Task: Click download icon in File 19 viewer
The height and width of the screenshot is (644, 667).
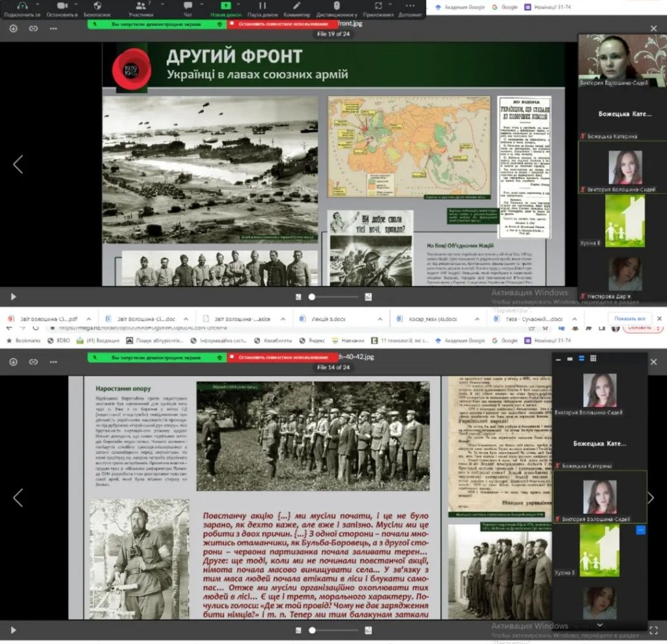Action: 14,29
